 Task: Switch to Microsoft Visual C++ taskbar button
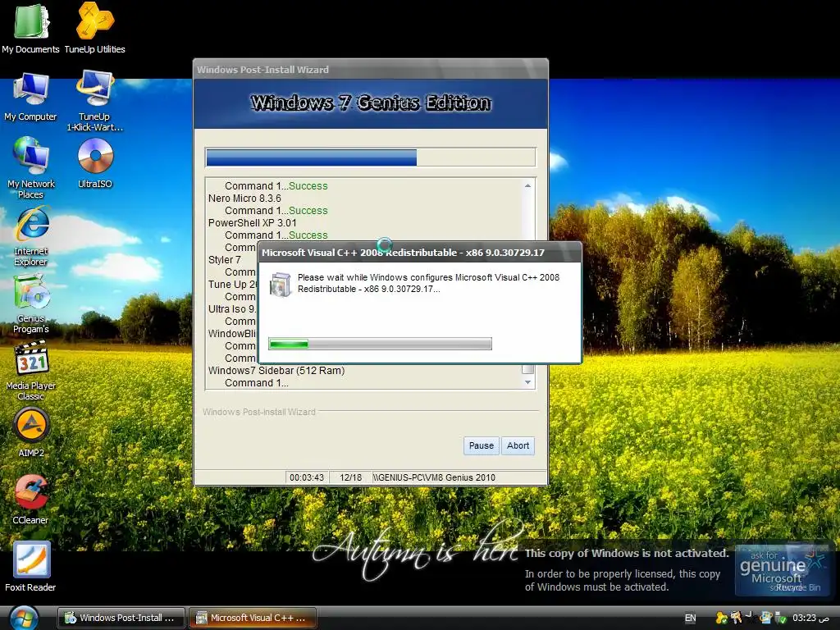click(x=253, y=618)
